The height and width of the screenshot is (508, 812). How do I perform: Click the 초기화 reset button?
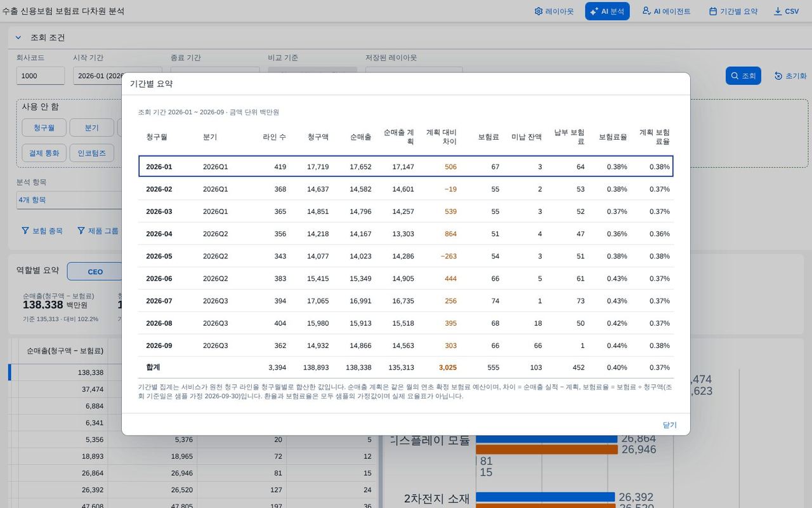[x=790, y=76]
